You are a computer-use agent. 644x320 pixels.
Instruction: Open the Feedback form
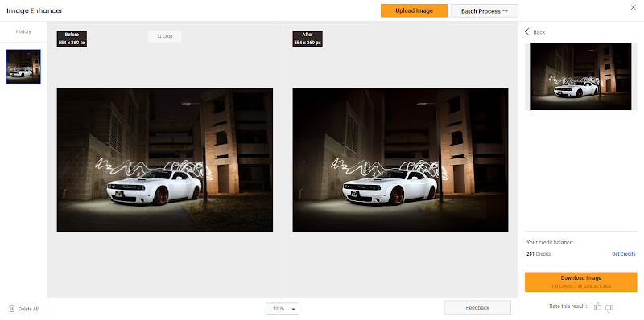pos(477,308)
